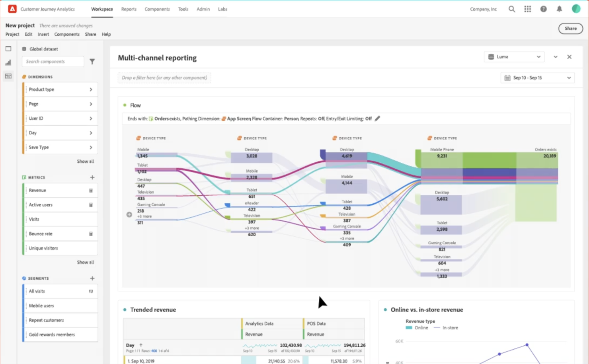Click the Share button

(x=570, y=29)
